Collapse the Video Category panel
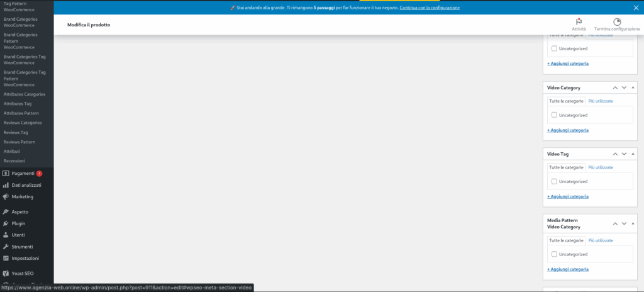This screenshot has height=292, width=644. (x=633, y=87)
